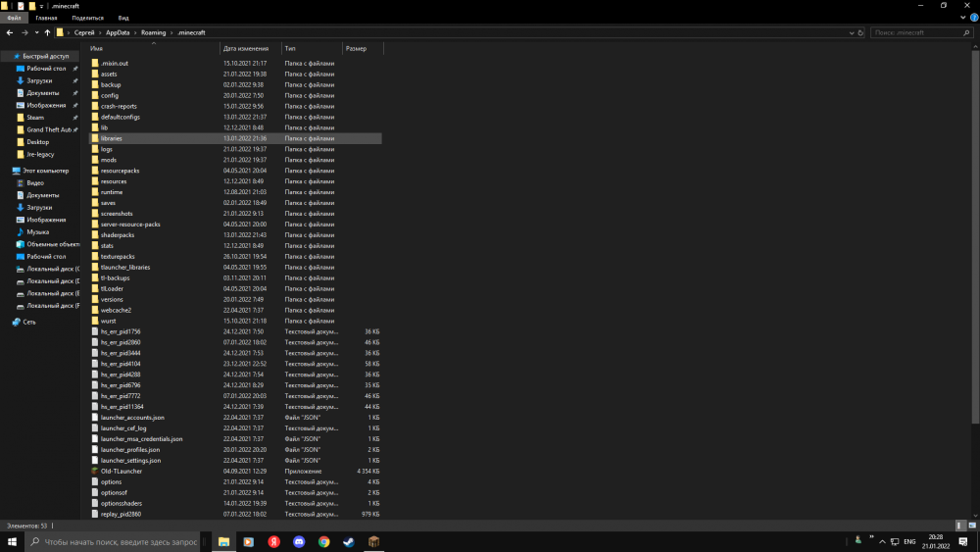Expand the ribbon with chevron
The image size is (980, 552).
tap(962, 18)
